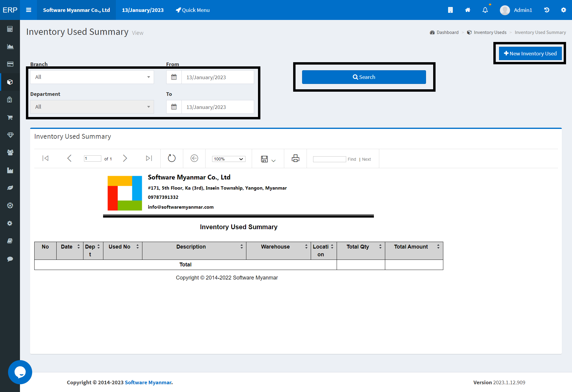Click the history clock icon in header
Screen dimensions: 572x392
pos(547,10)
